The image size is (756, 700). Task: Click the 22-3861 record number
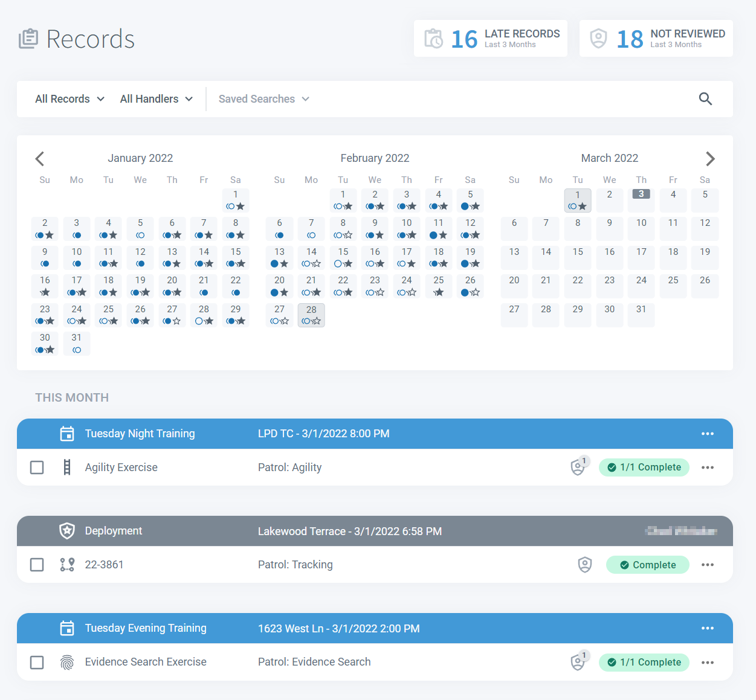104,565
